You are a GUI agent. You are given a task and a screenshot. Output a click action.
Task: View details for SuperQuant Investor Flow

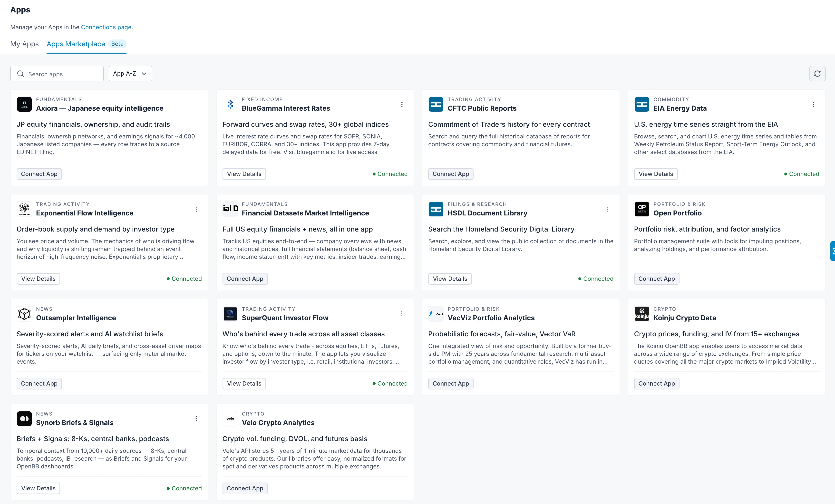click(x=244, y=383)
